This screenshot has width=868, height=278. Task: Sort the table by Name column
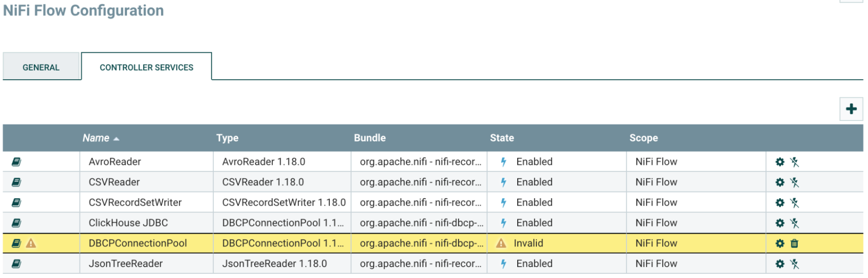tap(96, 138)
